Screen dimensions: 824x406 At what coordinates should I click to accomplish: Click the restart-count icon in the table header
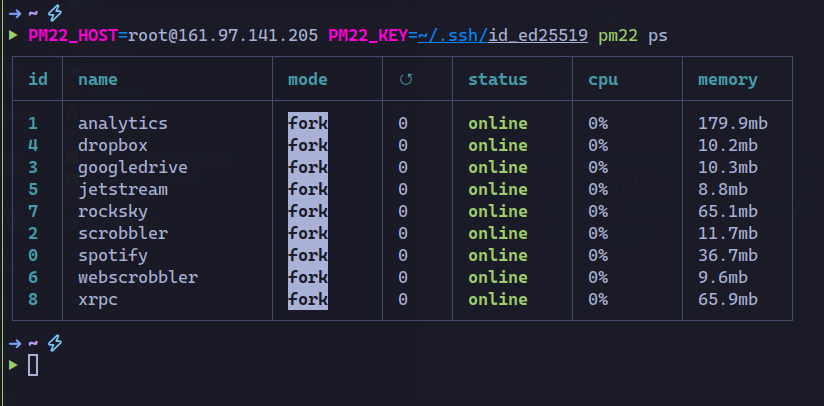tap(403, 80)
